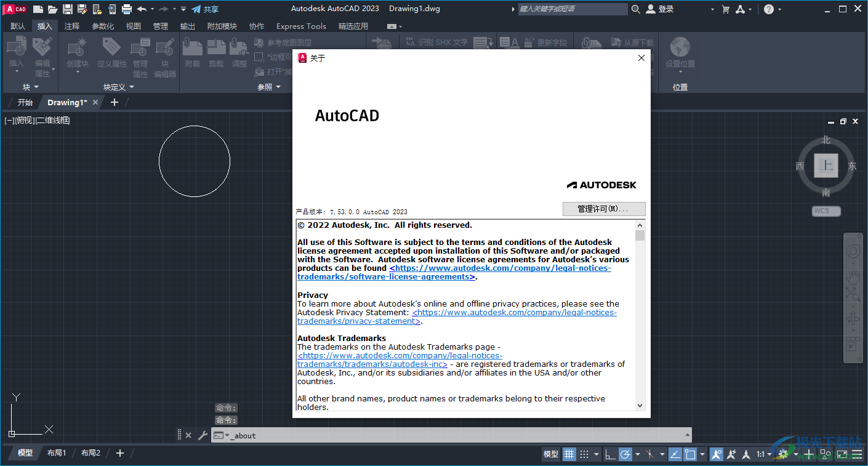Click the 附着 attach icon

pos(193,46)
